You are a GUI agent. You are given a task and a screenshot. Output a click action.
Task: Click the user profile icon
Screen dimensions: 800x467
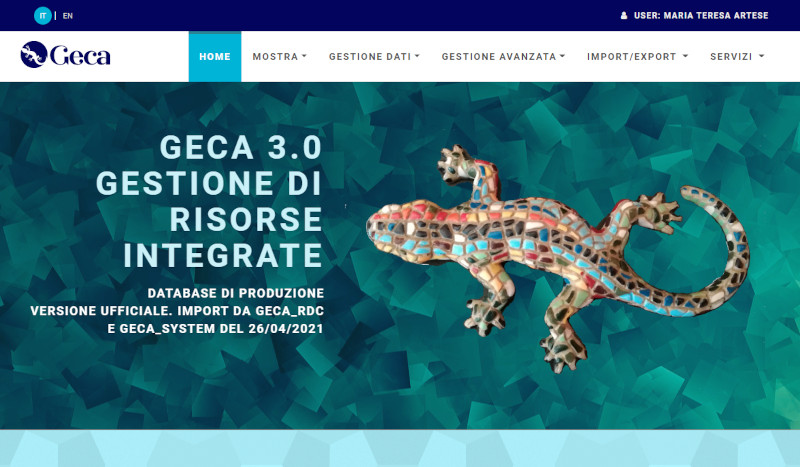coord(624,16)
